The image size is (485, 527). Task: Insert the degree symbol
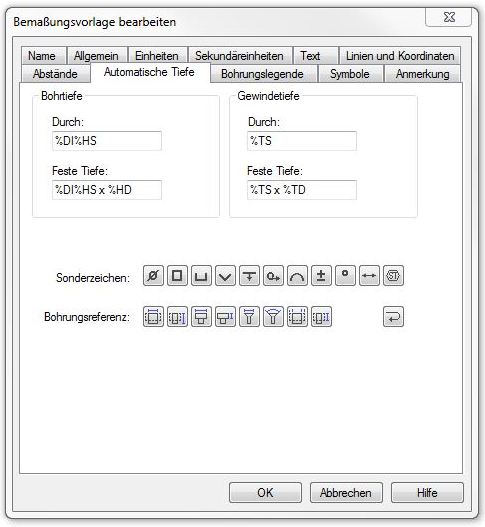pyautogui.click(x=345, y=276)
